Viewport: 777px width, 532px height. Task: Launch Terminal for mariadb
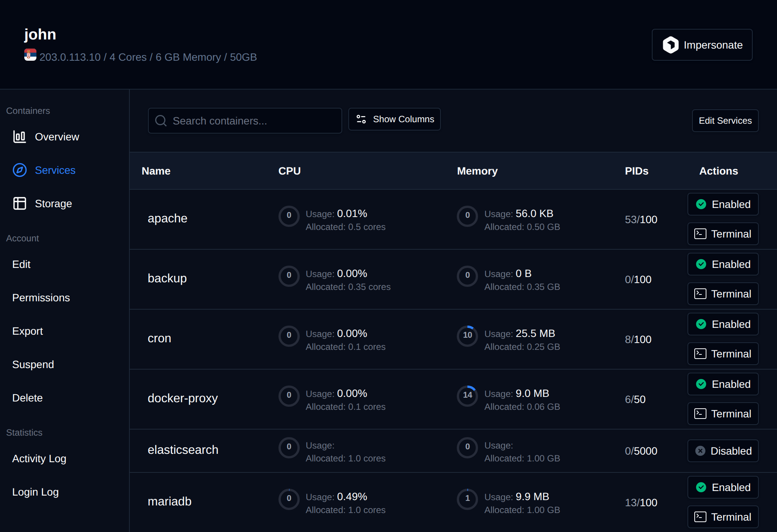[x=723, y=517]
